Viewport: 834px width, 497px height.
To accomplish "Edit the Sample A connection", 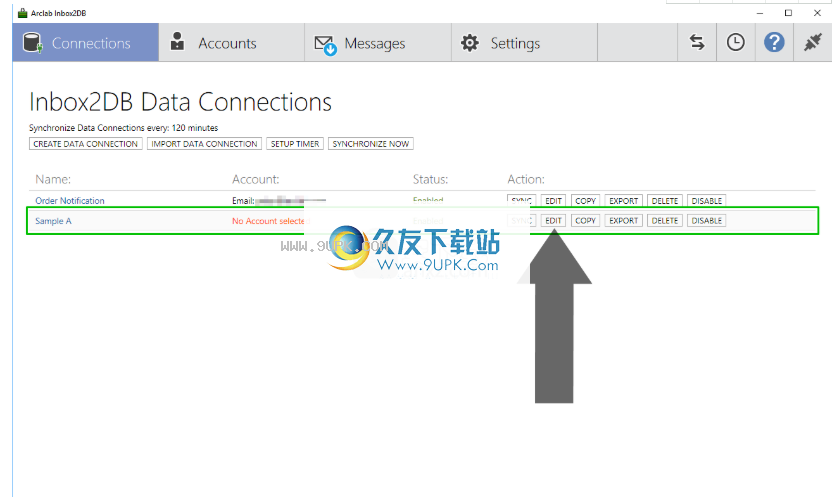I will [553, 220].
